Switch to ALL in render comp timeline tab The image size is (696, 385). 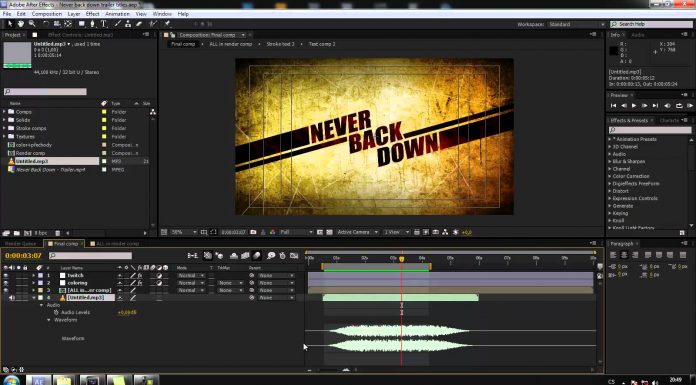point(115,243)
